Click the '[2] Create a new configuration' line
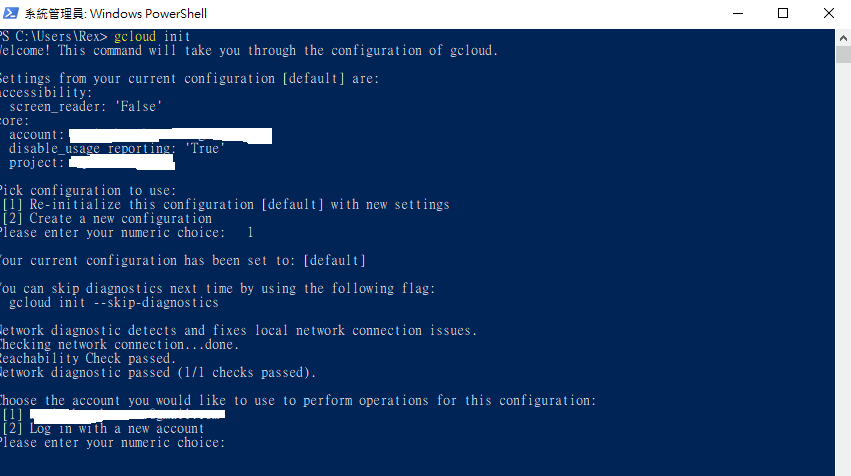This screenshot has height=476, width=851. [107, 219]
